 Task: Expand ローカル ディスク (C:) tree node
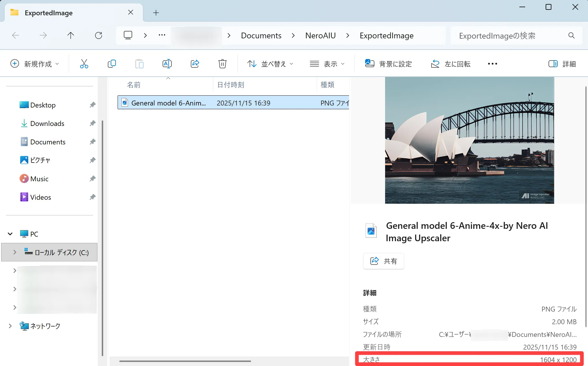click(x=15, y=252)
